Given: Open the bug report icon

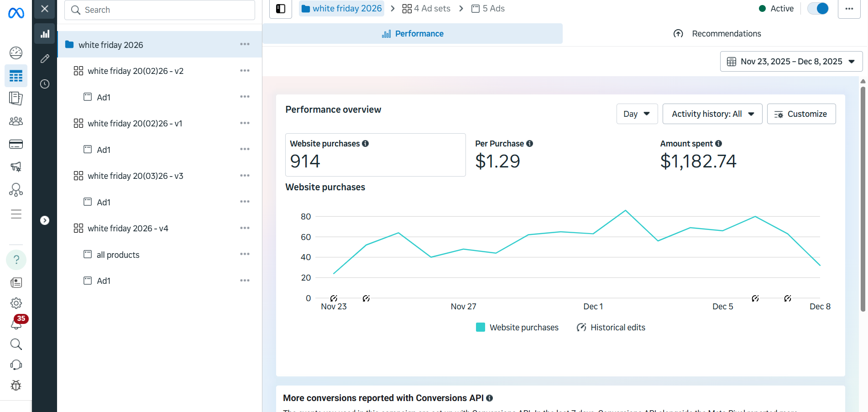Looking at the screenshot, I should point(16,386).
